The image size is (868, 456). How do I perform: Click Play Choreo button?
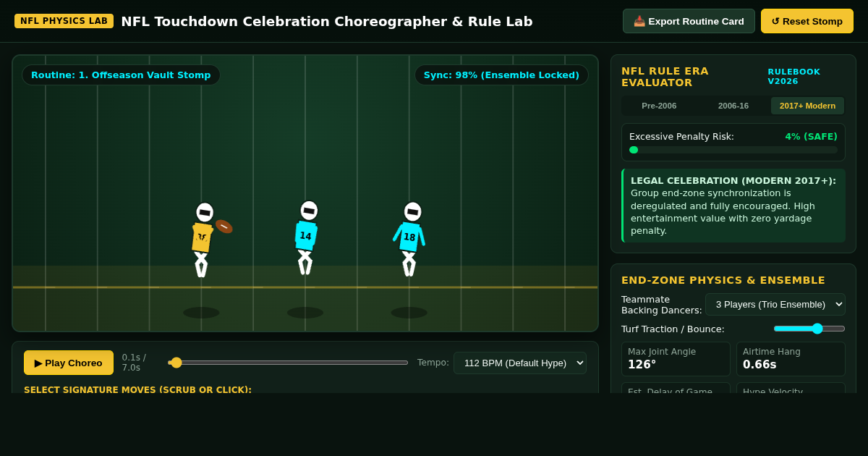coord(69,363)
